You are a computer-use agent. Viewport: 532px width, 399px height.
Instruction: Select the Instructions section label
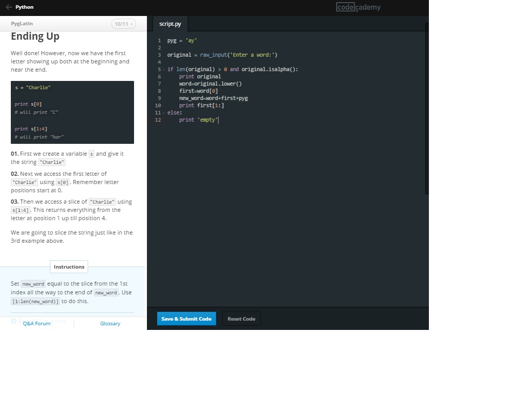click(x=69, y=267)
